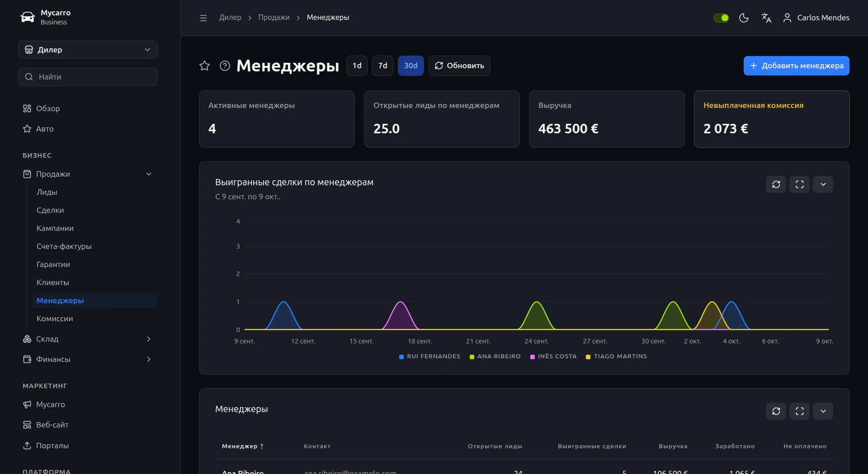Sort by Заработано column header
The width and height of the screenshot is (868, 474).
point(735,446)
